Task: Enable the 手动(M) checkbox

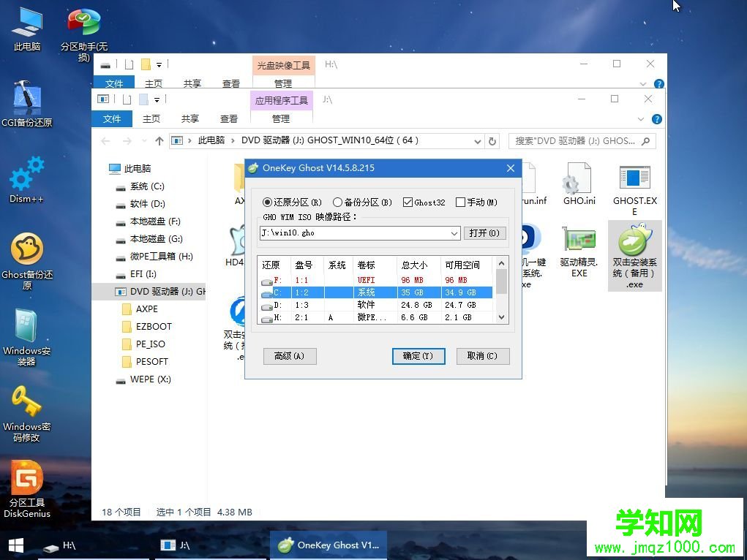Action: tap(460, 203)
